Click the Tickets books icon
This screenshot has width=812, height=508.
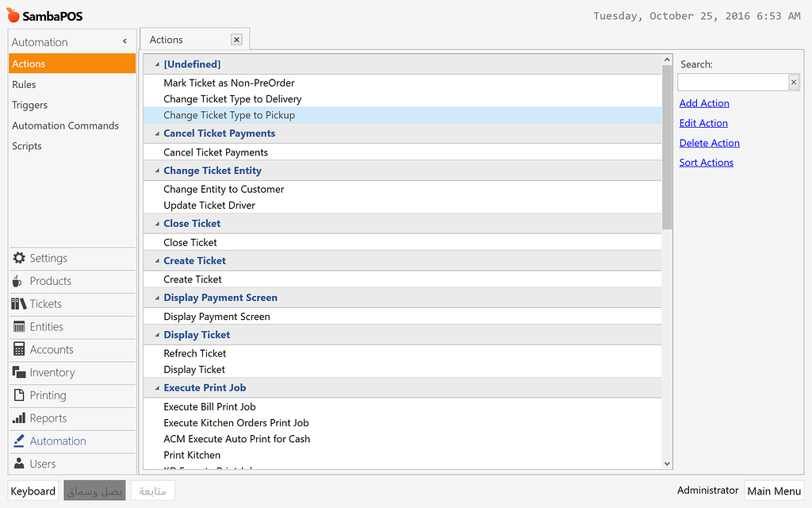coord(19,304)
